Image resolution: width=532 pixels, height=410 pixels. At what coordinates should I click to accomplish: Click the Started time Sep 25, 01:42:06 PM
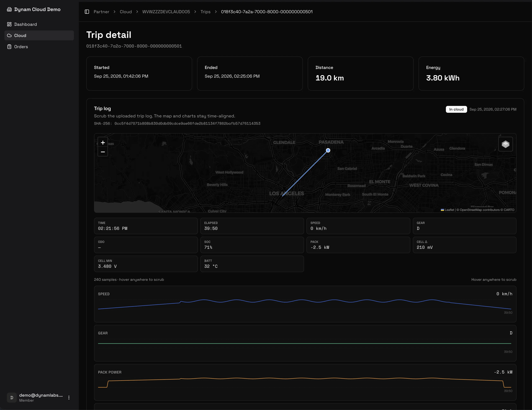click(121, 76)
